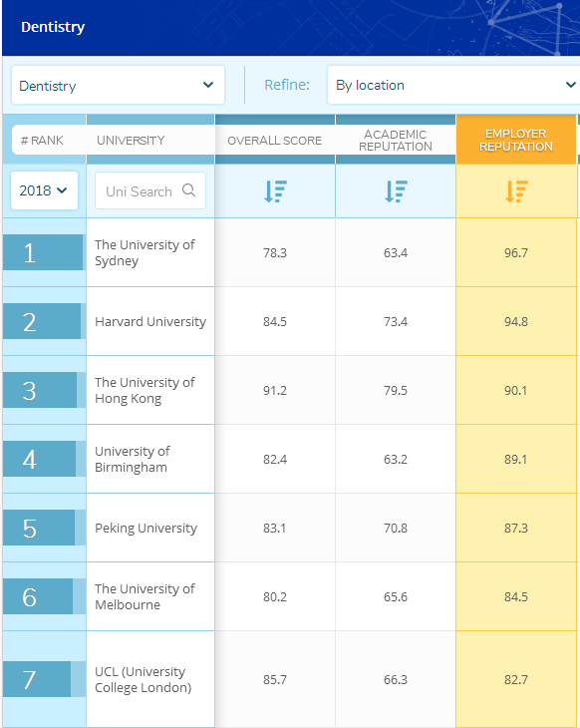The height and width of the screenshot is (728, 580).
Task: Open University of Birmingham link
Action: click(133, 459)
